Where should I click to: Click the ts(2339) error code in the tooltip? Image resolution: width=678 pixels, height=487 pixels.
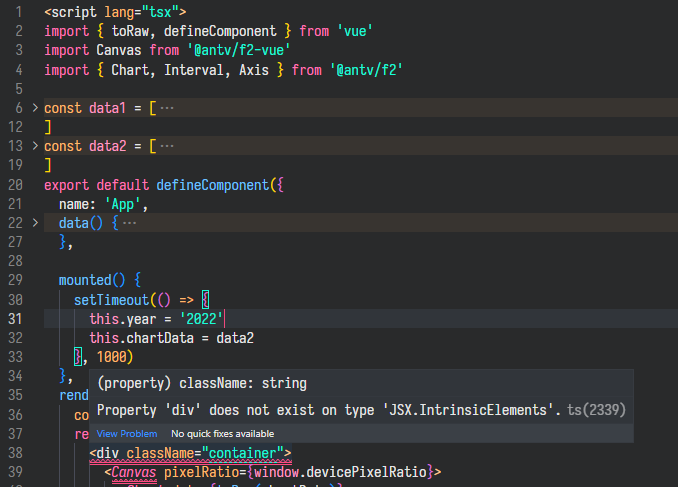(596, 410)
